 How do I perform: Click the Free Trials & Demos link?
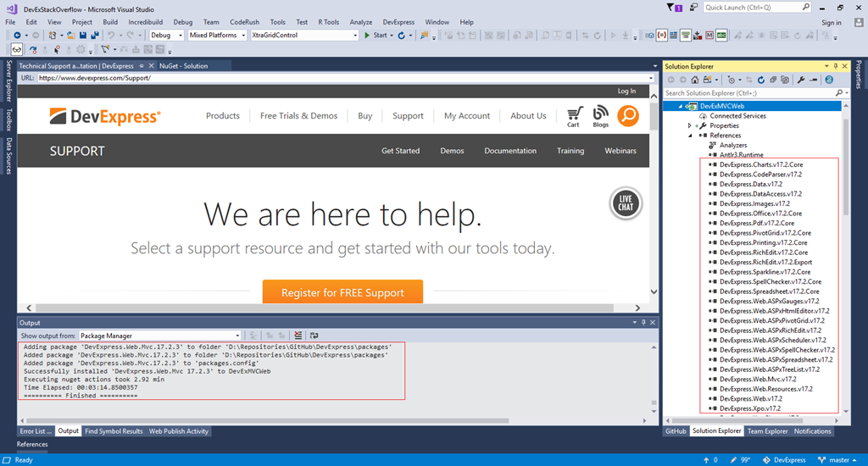pyautogui.click(x=299, y=116)
